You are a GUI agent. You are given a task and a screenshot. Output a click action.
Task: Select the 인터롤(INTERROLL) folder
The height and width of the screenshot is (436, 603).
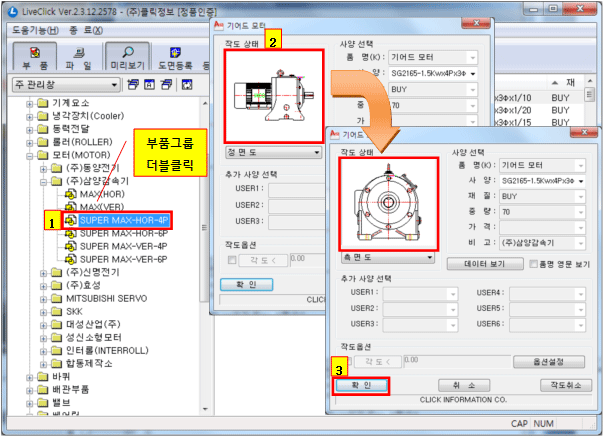[107, 351]
